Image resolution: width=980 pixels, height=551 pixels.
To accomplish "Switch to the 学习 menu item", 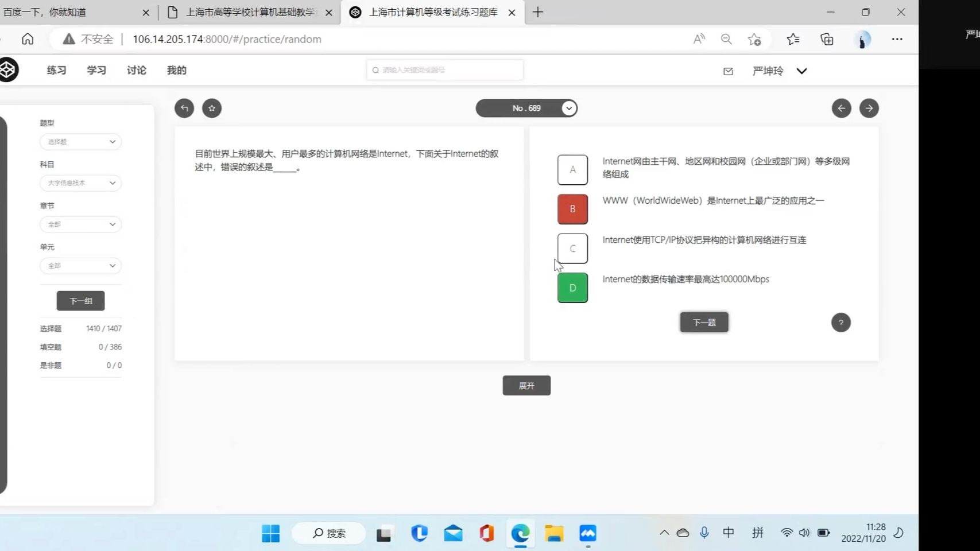I will tap(96, 69).
